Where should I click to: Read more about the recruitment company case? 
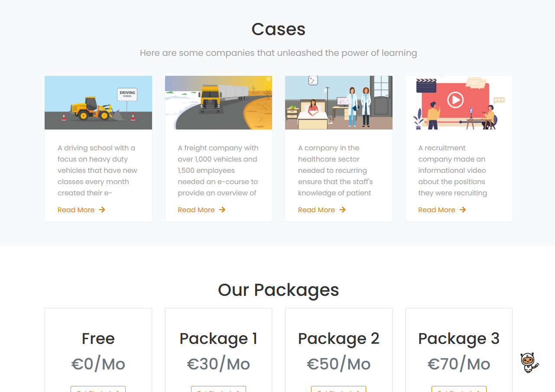point(437,210)
